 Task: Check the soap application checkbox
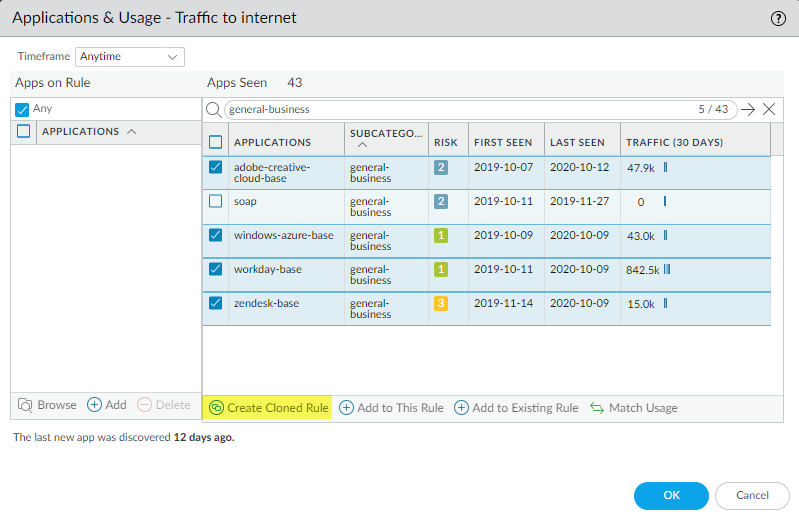click(x=215, y=201)
